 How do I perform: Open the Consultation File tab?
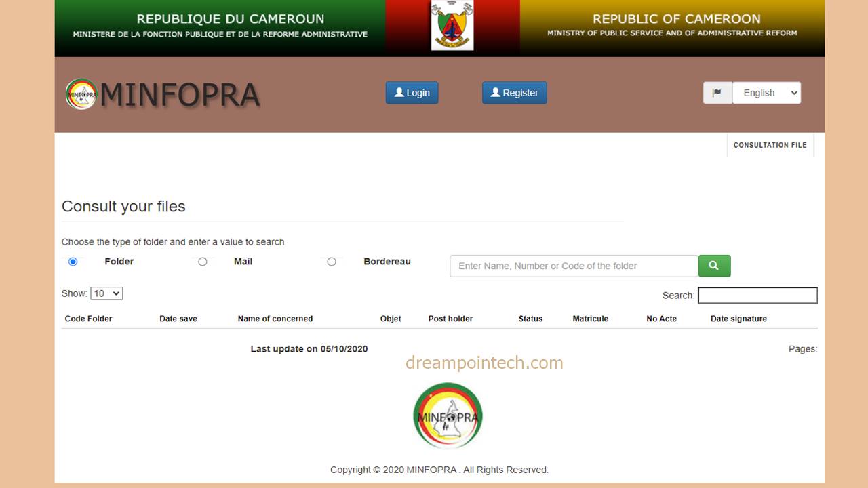[x=770, y=145]
